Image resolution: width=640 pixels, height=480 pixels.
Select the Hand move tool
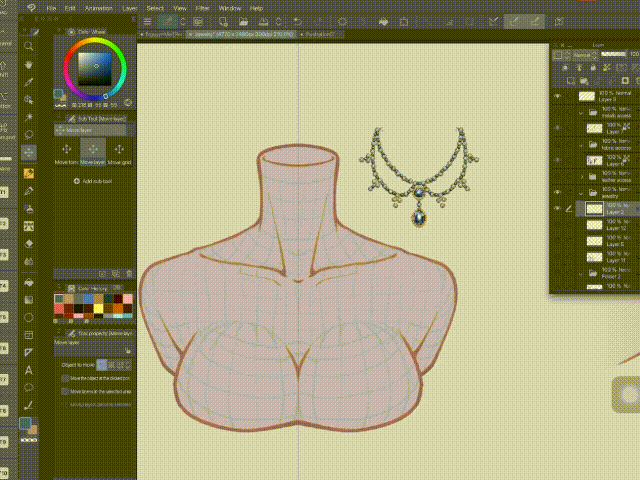pos(29,63)
